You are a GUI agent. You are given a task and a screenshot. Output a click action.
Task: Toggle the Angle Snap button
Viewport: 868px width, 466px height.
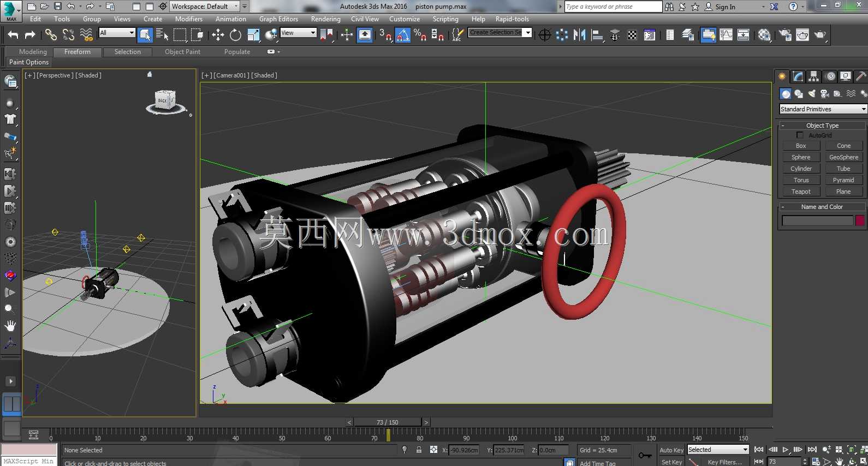coord(403,35)
